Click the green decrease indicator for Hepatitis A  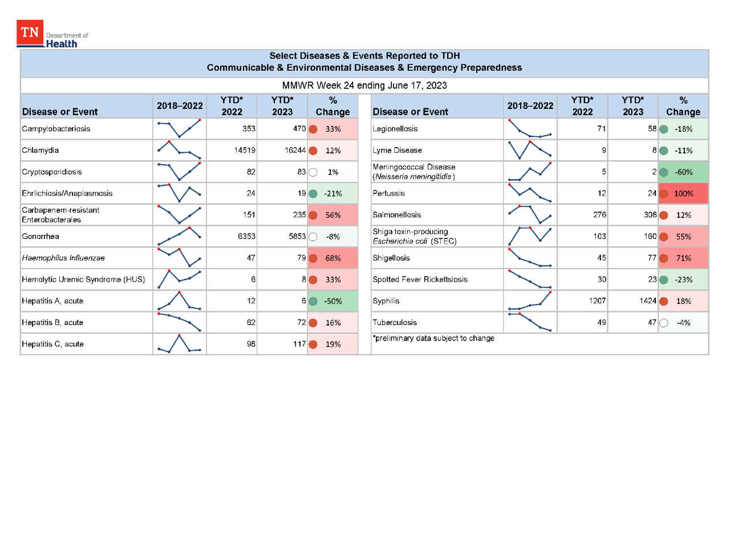[313, 301]
